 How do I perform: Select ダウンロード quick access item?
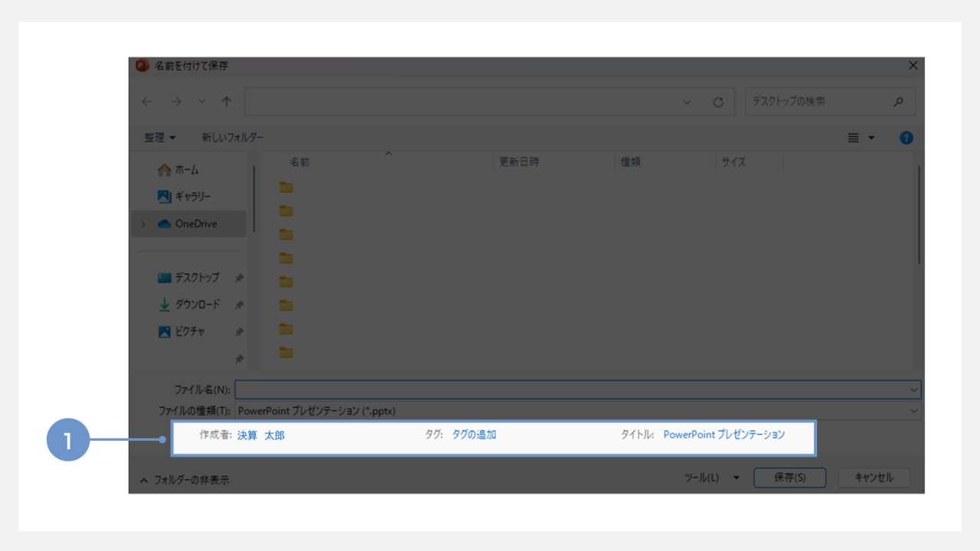tap(189, 305)
